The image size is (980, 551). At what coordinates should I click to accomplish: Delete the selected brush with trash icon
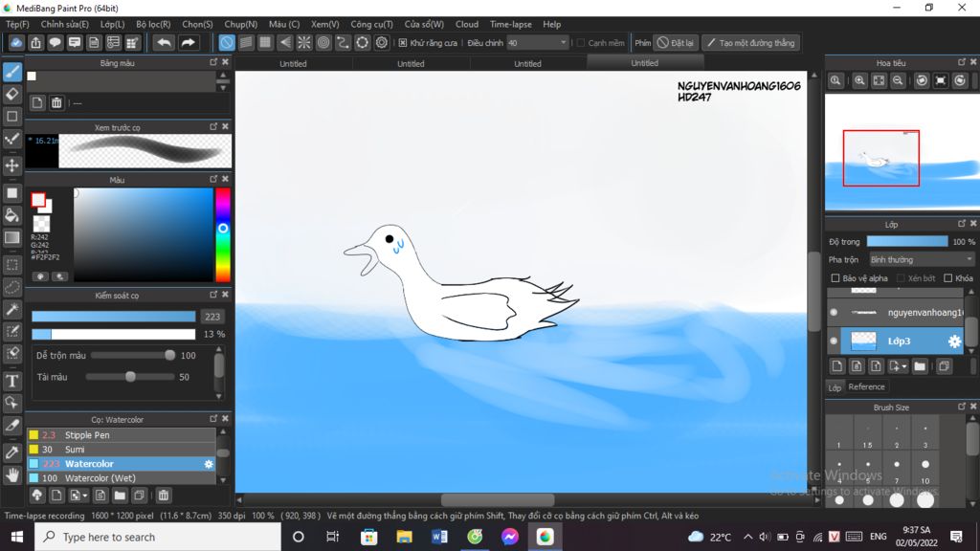click(x=163, y=496)
